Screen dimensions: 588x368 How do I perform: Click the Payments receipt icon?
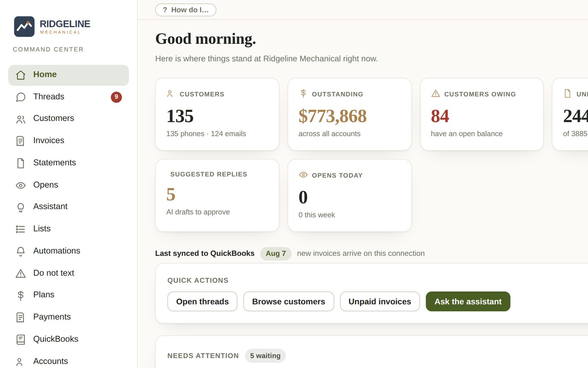coord(21,317)
